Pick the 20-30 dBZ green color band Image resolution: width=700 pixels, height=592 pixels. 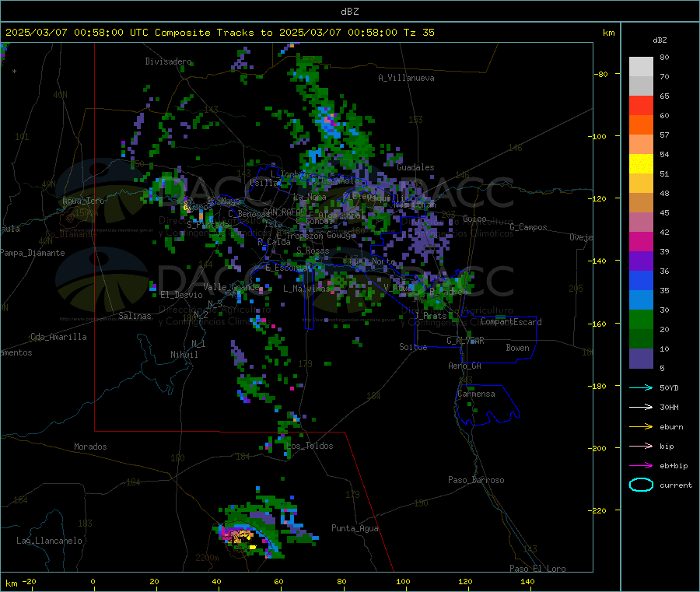[641, 319]
